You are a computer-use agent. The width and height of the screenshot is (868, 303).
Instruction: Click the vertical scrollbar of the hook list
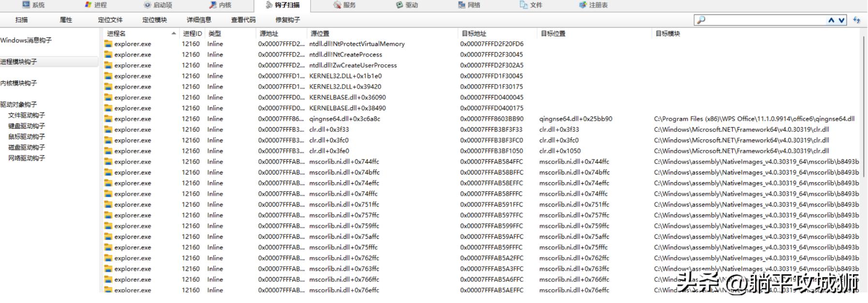click(x=865, y=106)
